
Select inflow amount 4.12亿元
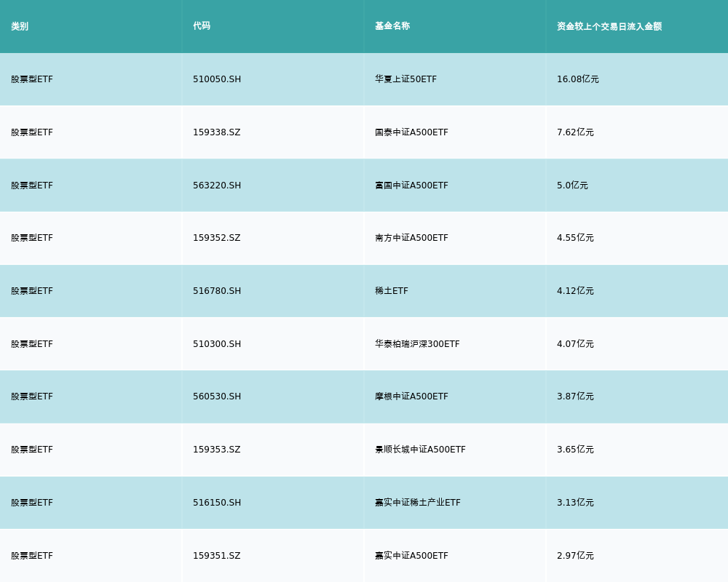tap(575, 290)
